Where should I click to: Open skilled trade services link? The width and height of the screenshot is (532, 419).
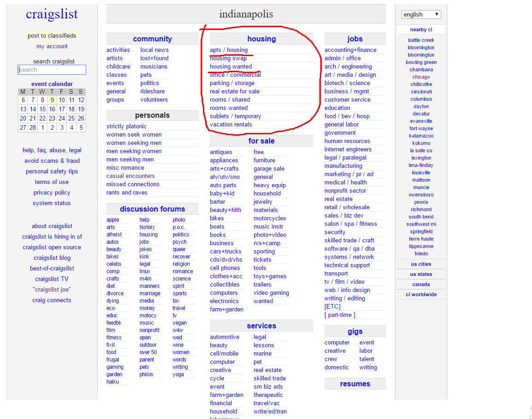pyautogui.click(x=270, y=379)
